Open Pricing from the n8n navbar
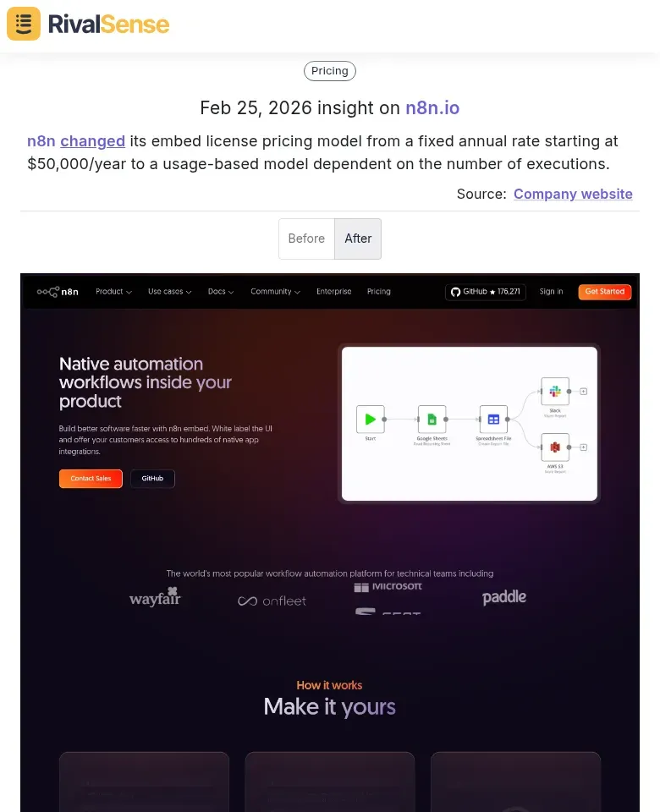660x812 pixels. pyautogui.click(x=378, y=291)
